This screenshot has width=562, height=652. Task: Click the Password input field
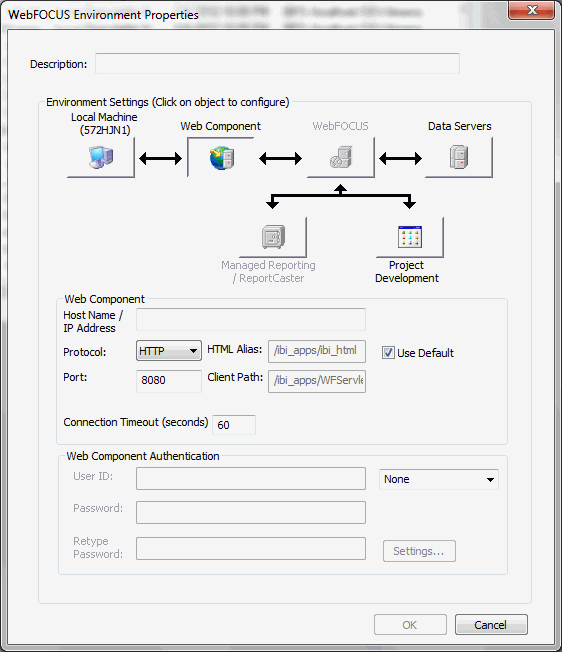click(251, 512)
